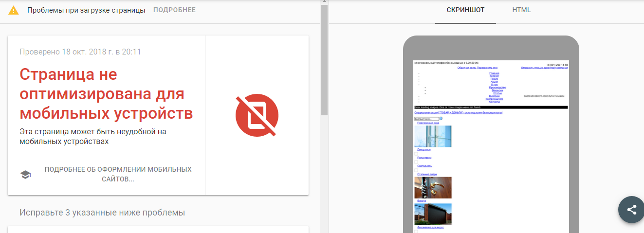This screenshot has width=644, height=233.
Task: Click the steel door handle thumbnail
Action: [x=433, y=187]
